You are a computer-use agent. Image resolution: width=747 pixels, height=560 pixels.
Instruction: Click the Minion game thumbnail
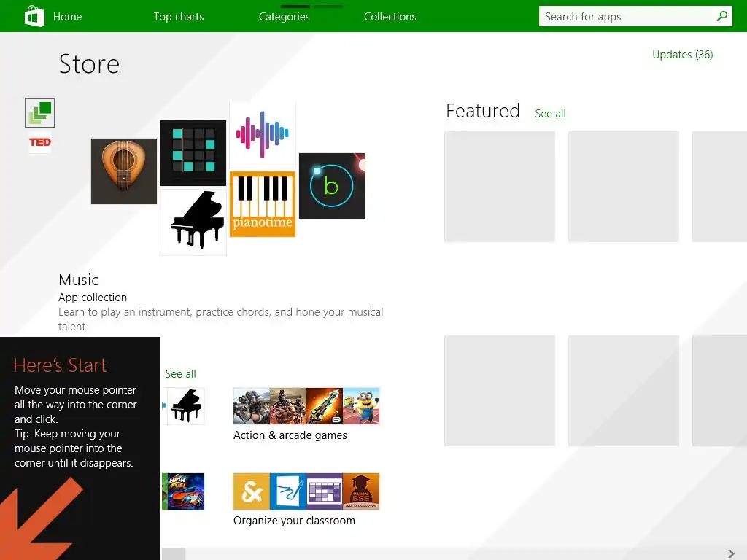tap(362, 406)
